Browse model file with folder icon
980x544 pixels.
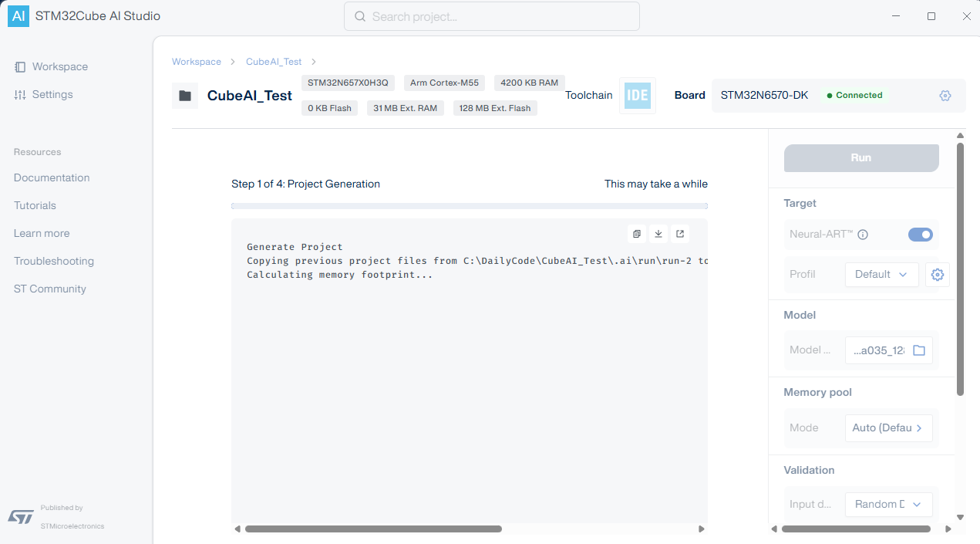click(x=919, y=350)
